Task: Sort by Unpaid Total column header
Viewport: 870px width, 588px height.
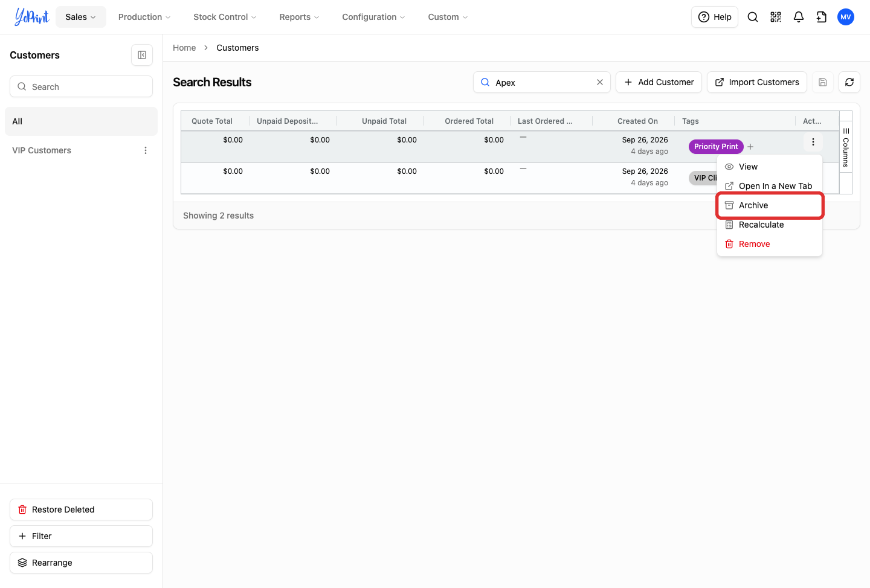Action: 384,121
